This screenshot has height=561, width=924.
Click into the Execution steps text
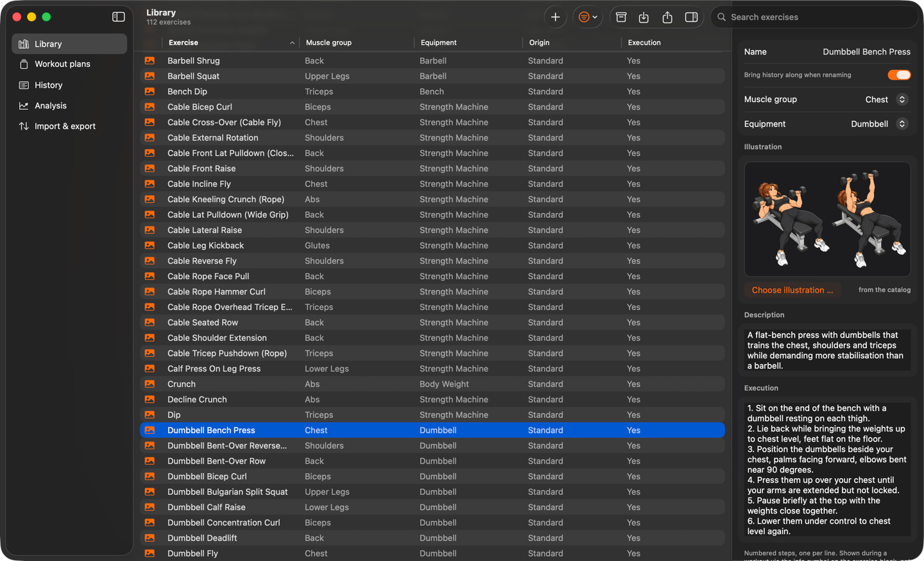827,470
